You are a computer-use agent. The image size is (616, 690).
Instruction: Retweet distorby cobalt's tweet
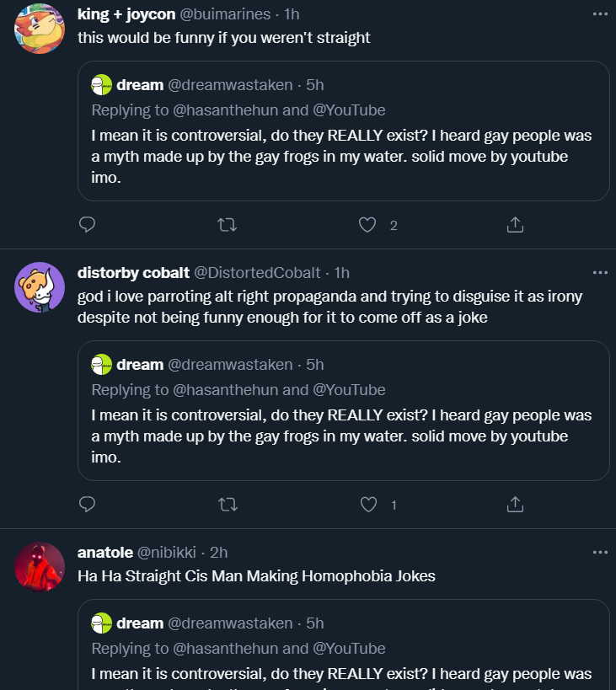[x=228, y=505]
